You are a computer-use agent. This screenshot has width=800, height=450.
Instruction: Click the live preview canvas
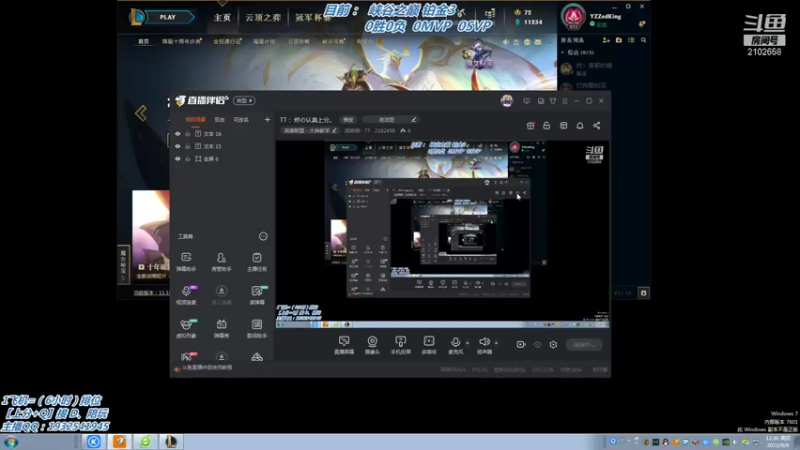(442, 234)
